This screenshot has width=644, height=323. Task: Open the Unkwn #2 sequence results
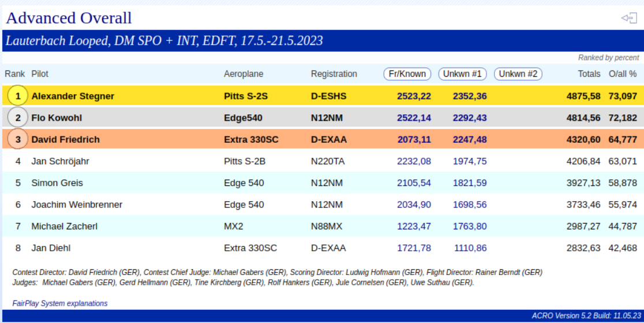(518, 74)
